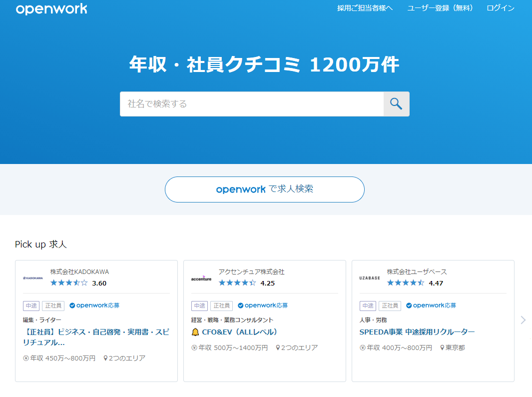
Task: Click the accenture company logo
Action: (x=201, y=278)
